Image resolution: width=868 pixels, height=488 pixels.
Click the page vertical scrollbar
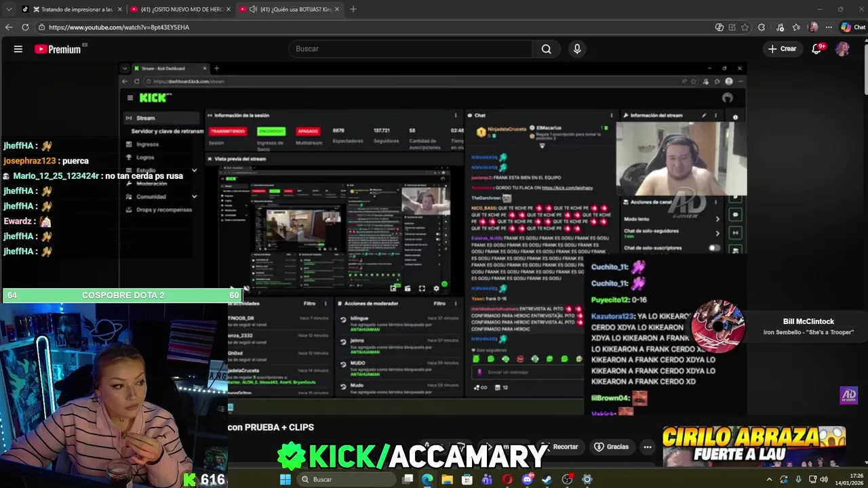tap(865, 68)
